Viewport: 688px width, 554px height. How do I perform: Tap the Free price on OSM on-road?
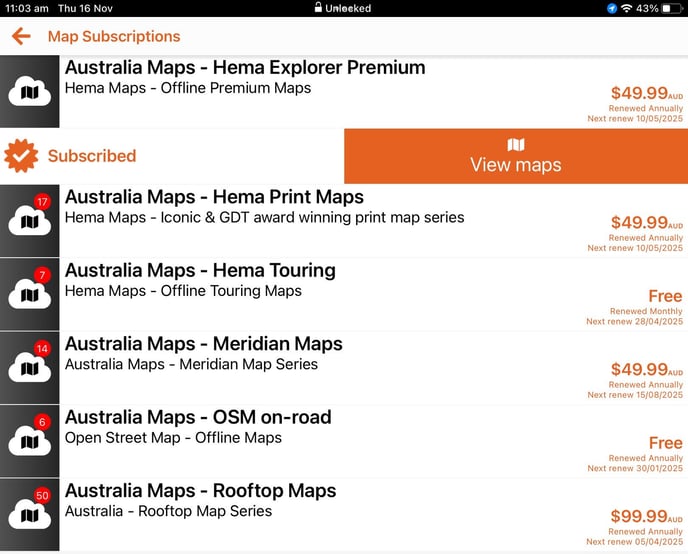665,443
